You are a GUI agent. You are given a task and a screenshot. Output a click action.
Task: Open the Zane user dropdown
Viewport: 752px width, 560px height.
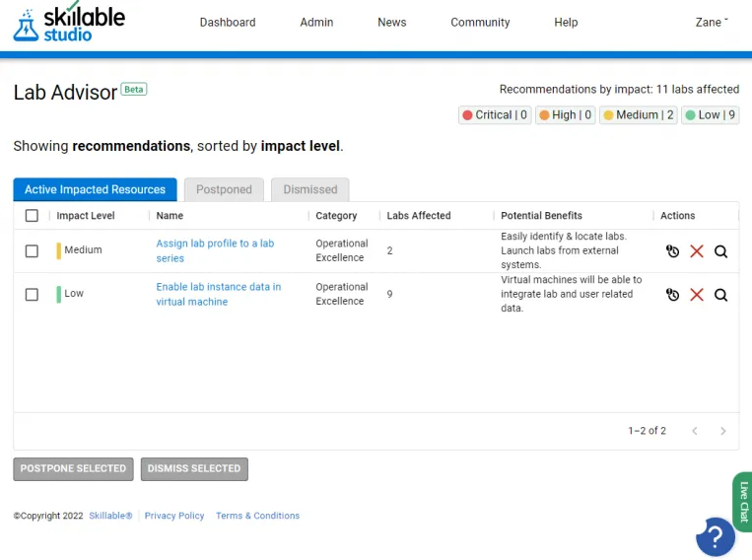point(712,22)
